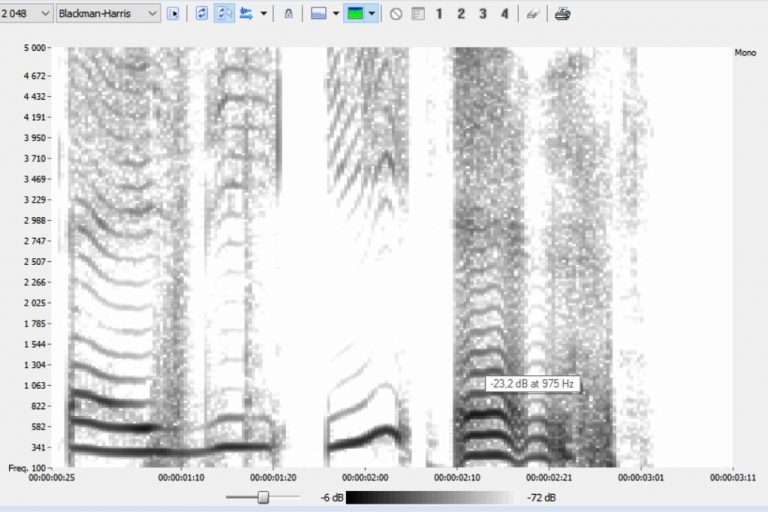Toggle the padlock lock icon
This screenshot has width=768, height=512.
pos(289,14)
